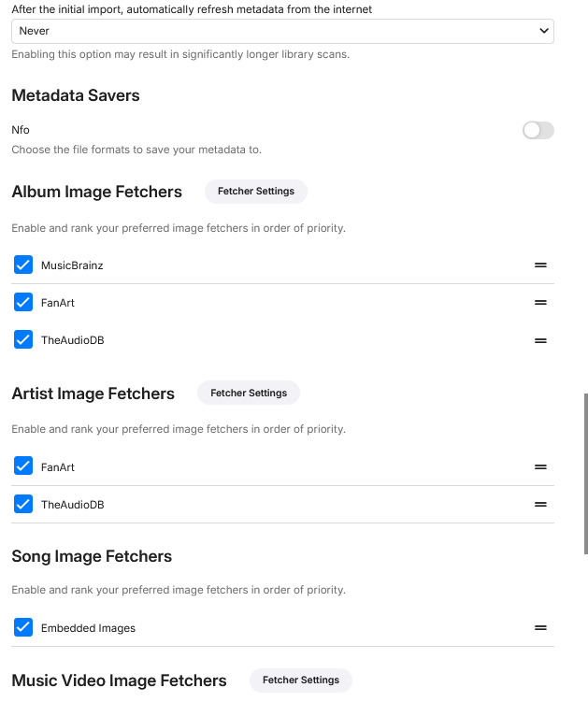Uncheck the MusicBrainz album image fetcher
The image size is (588, 702).
23,265
